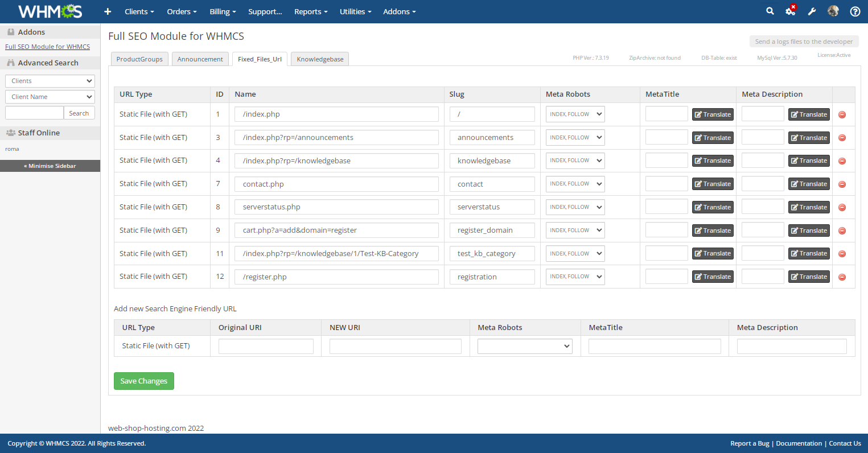Open the Client Name field dropdown
Image resolution: width=868 pixels, height=453 pixels.
click(50, 97)
